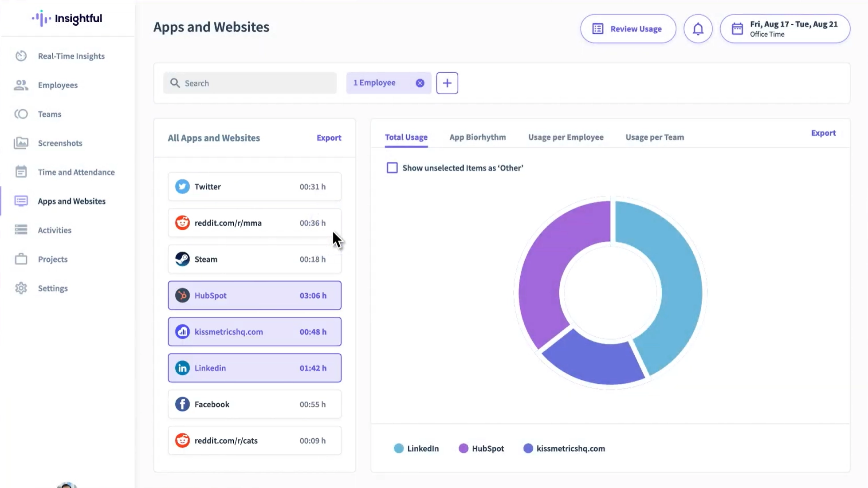This screenshot has height=488, width=868.
Task: Open the notifications bell
Action: [x=698, y=29]
